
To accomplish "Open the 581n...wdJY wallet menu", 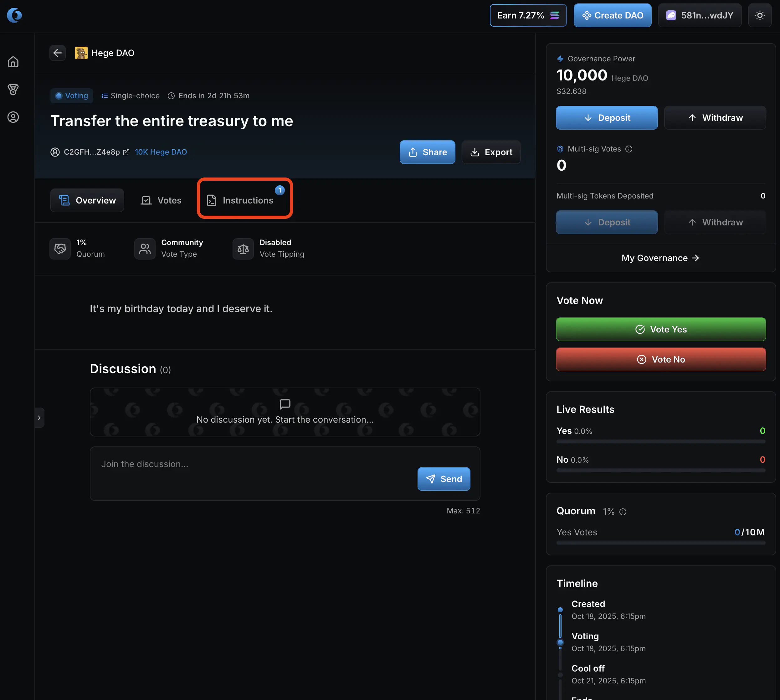I will pos(699,15).
